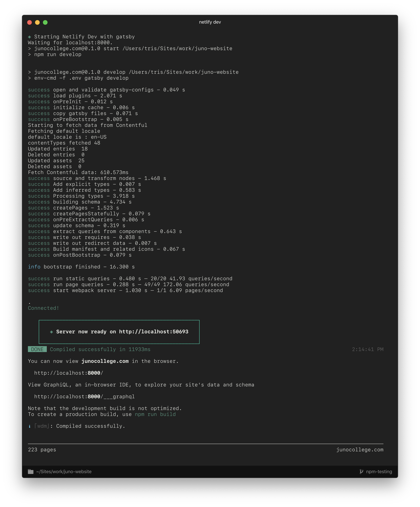Click the green DONE badge

point(37,349)
